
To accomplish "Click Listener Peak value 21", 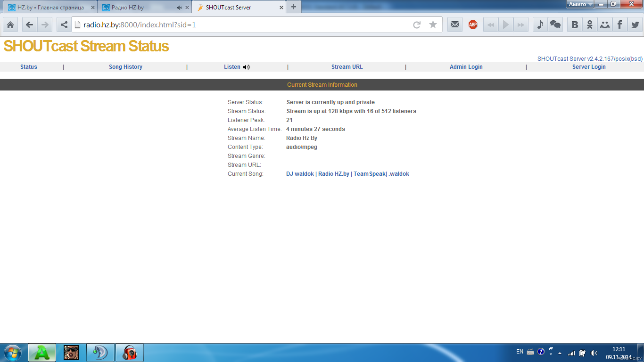I will 289,120.
